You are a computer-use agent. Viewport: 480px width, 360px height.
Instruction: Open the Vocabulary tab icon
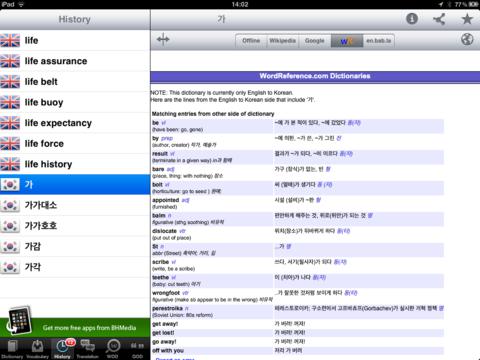(37, 349)
